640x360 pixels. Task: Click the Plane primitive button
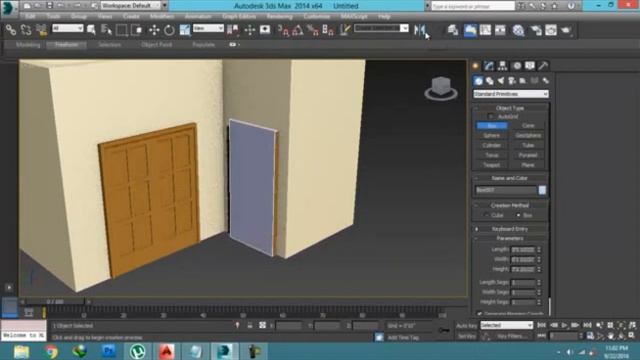(528, 165)
